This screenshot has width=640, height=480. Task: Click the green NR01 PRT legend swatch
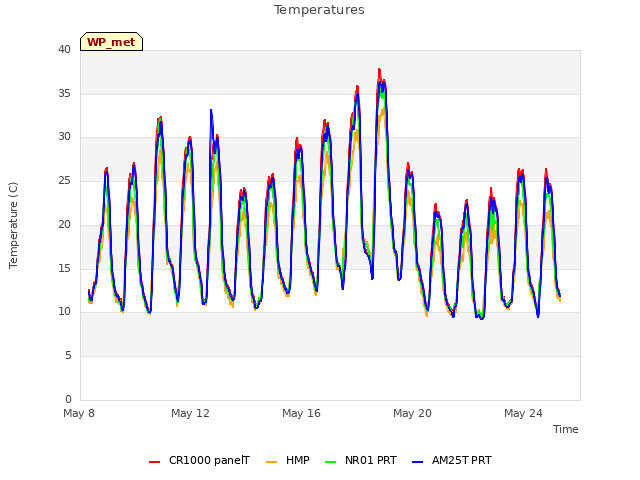(x=331, y=462)
